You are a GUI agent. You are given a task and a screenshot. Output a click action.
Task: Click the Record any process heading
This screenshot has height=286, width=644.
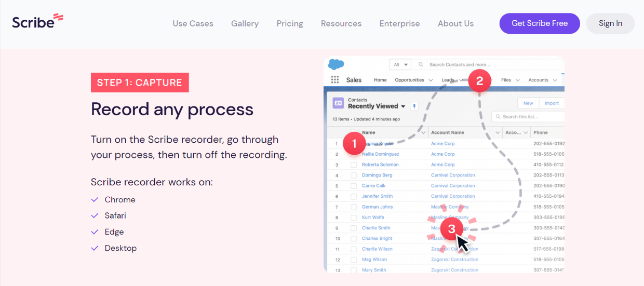(x=172, y=110)
